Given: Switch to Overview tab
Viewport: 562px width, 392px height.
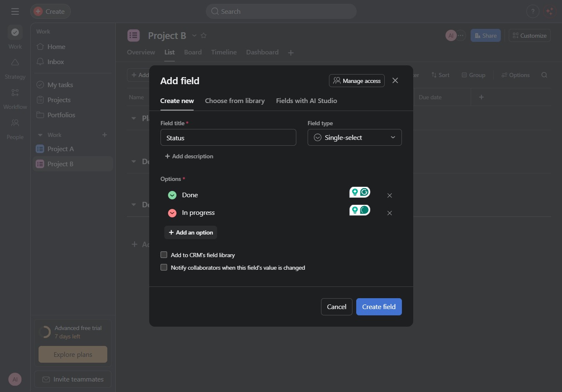Looking at the screenshot, I should coord(141,52).
